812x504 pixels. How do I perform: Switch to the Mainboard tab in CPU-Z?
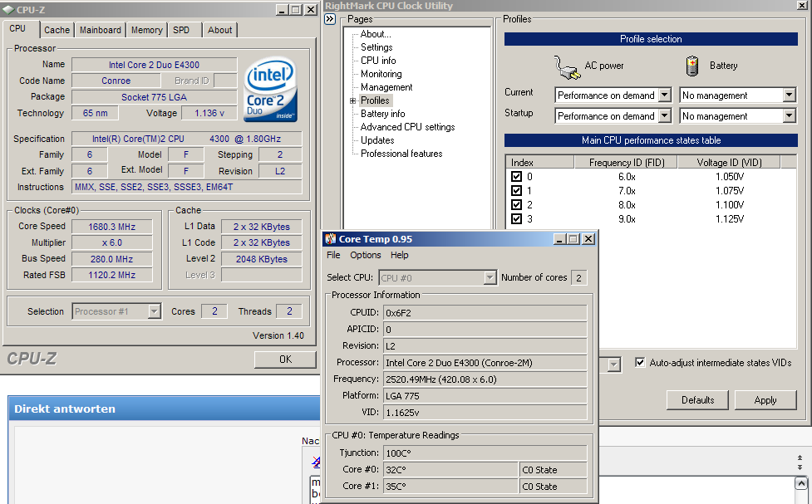[101, 30]
